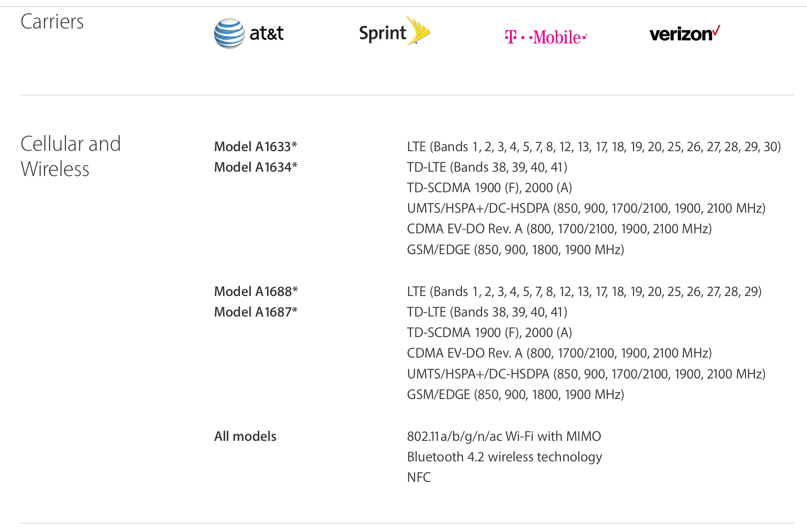Click Model A1634 label
Screen dimensions: 807x532
point(255,167)
